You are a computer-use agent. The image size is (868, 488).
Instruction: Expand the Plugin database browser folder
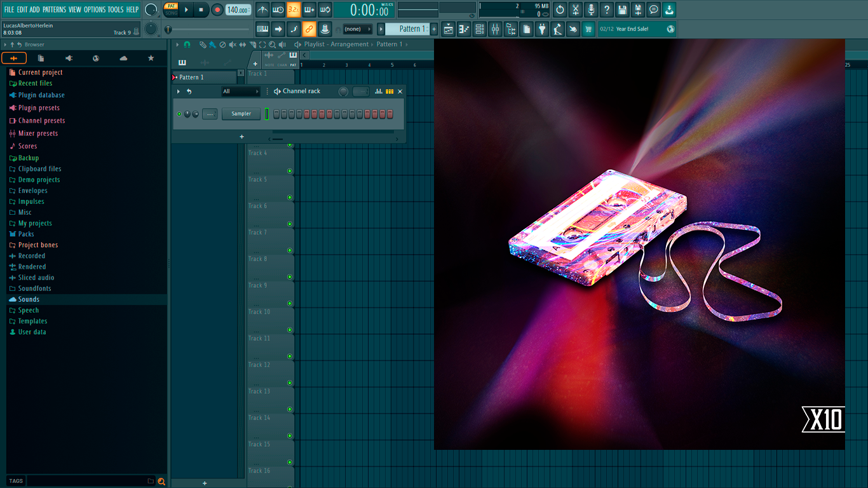[86, 95]
